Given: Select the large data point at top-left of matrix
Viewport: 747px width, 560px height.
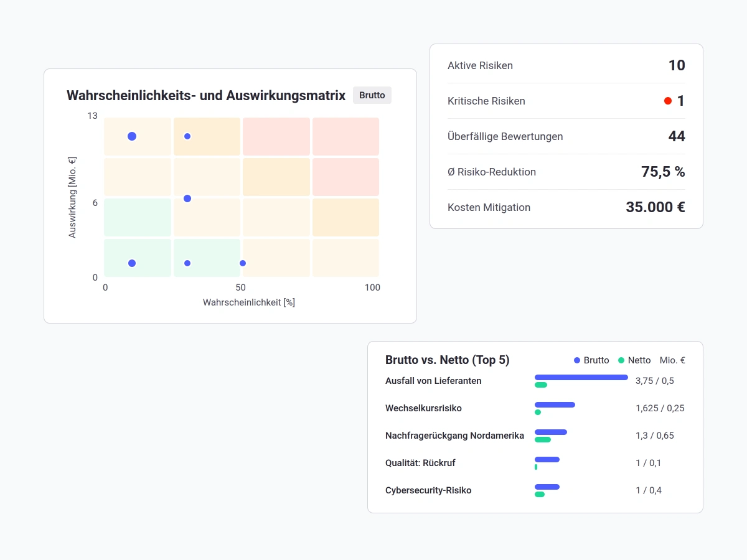Looking at the screenshot, I should 132,136.
